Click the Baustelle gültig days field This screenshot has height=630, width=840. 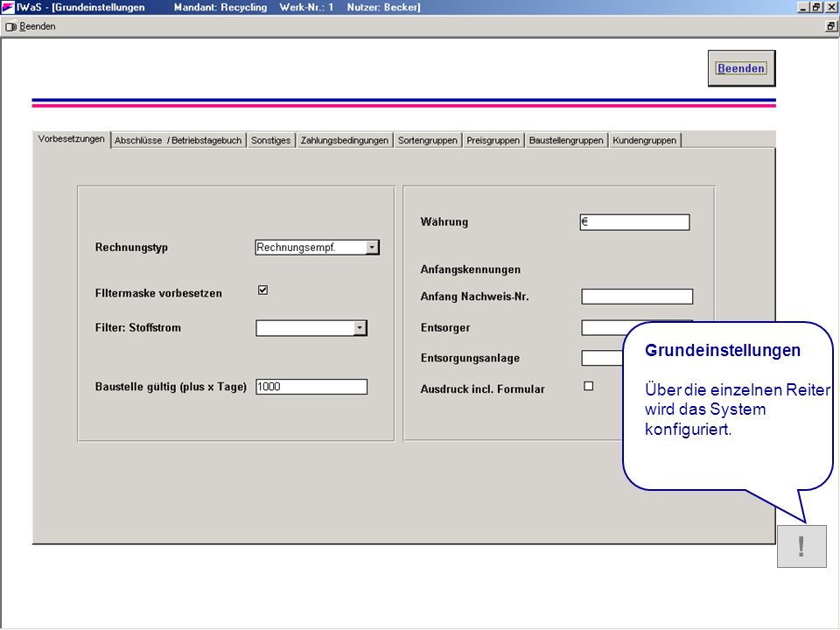pos(311,387)
